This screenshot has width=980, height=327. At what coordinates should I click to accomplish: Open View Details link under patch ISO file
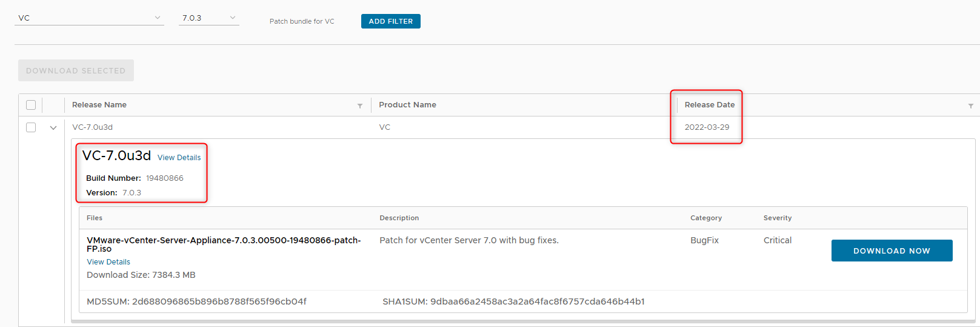coord(108,262)
